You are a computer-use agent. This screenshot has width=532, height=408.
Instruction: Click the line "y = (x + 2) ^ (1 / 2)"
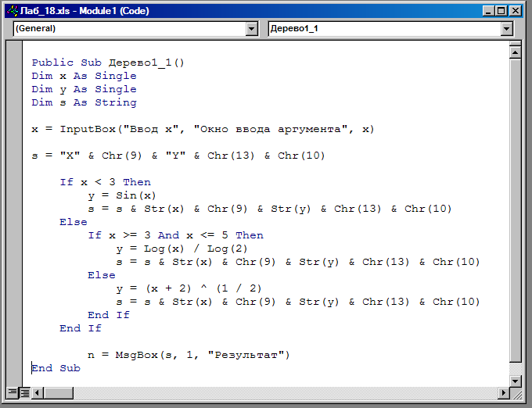(189, 288)
